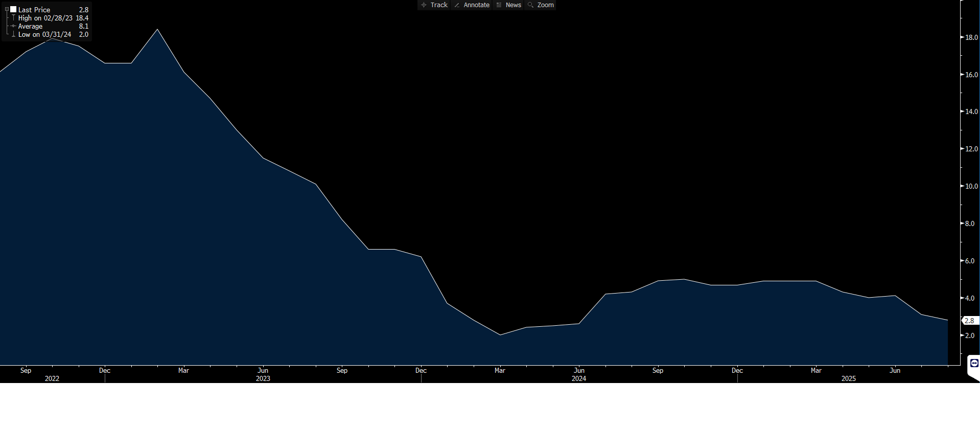Click the Low marker icon in legend
Viewport: 980px width, 427px height.
tap(13, 34)
